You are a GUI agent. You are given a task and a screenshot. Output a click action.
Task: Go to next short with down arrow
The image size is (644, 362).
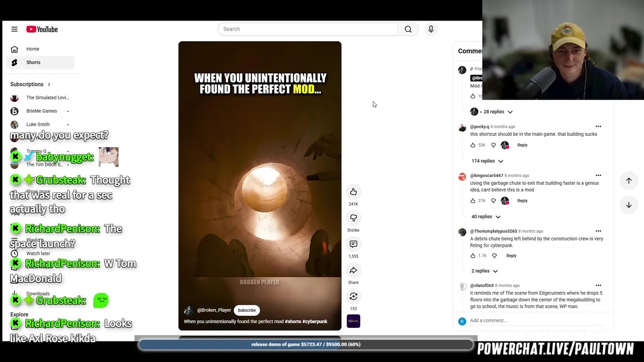point(628,205)
